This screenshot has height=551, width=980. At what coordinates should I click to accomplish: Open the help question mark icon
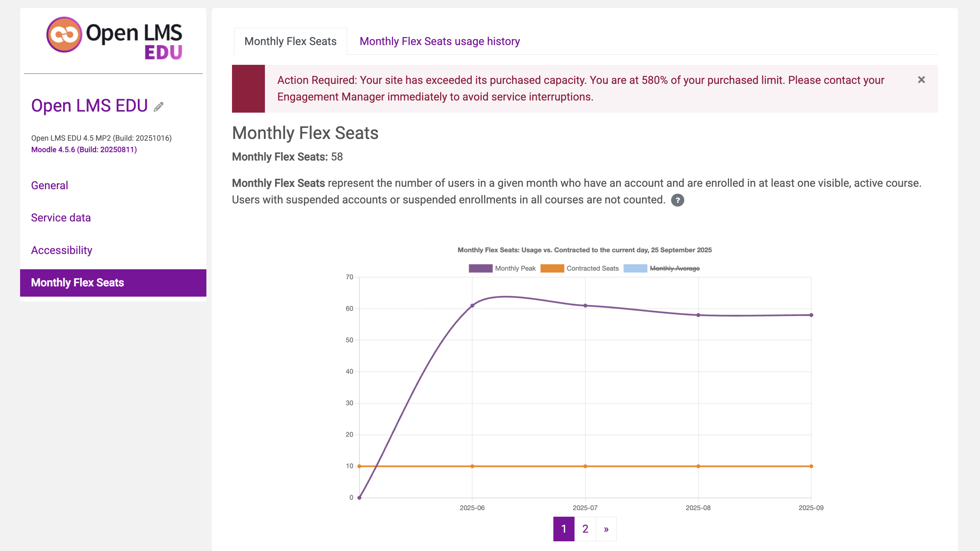(677, 200)
